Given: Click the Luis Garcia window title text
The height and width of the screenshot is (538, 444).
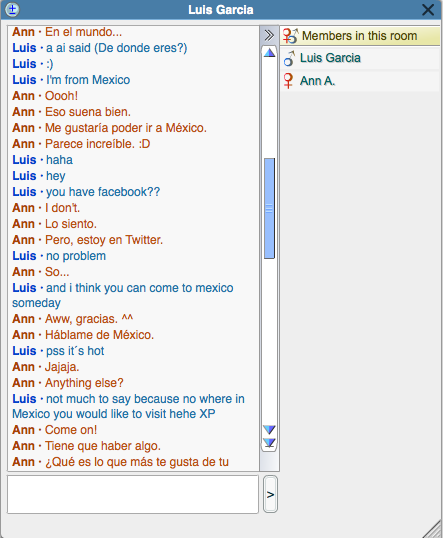Looking at the screenshot, I should [x=221, y=10].
